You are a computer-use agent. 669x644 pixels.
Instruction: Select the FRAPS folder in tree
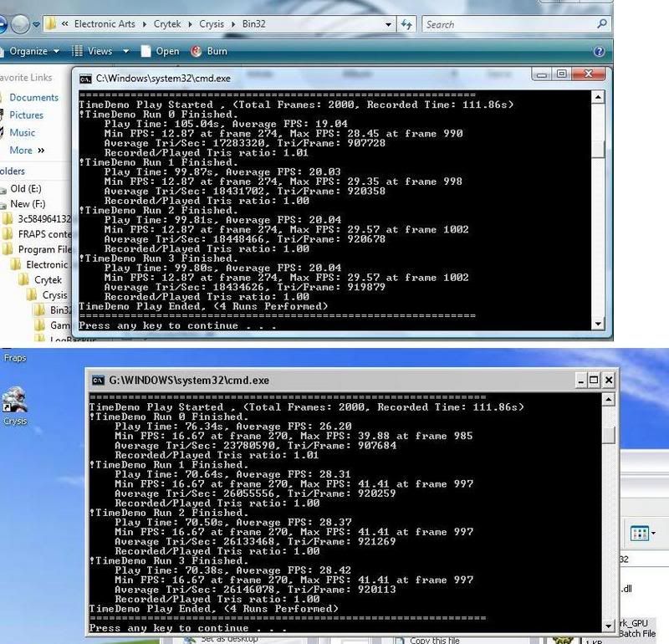click(x=44, y=234)
